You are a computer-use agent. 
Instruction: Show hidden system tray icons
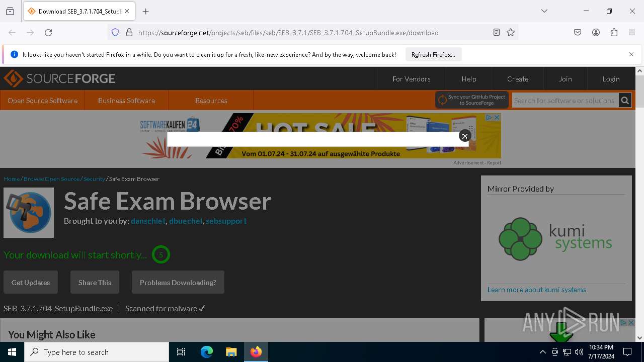pyautogui.click(x=542, y=352)
